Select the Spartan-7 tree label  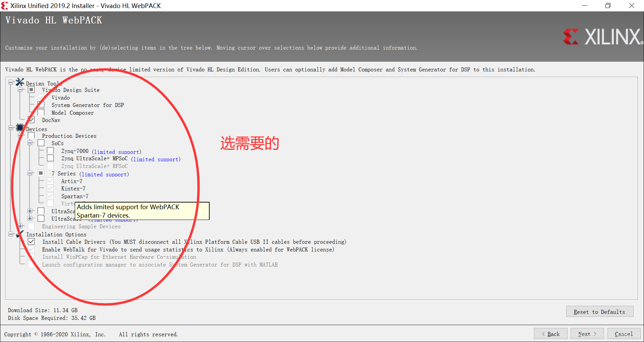[75, 196]
